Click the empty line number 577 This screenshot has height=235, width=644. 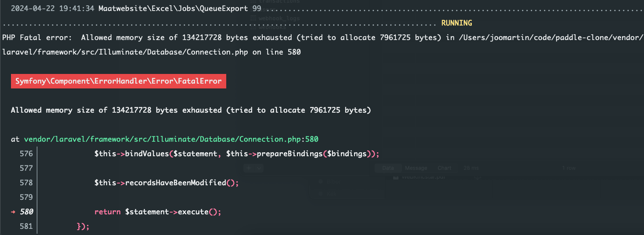pos(26,168)
